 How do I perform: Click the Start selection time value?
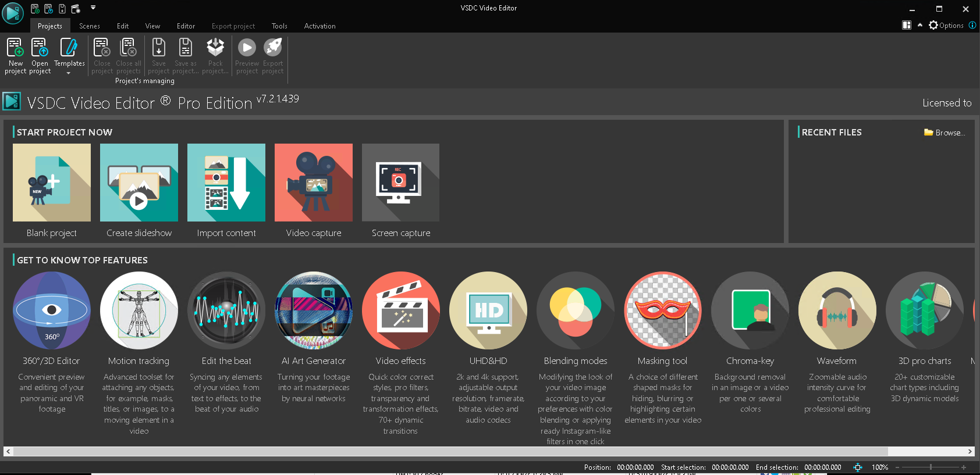[x=730, y=467]
